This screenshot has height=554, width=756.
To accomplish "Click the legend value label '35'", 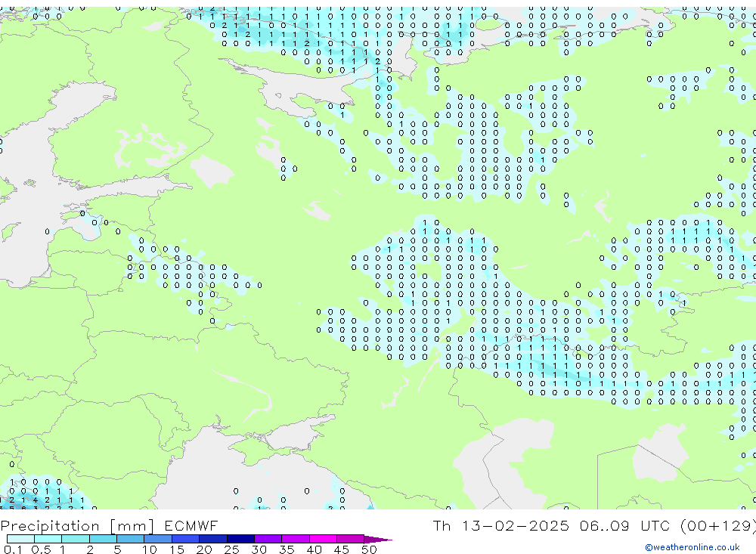I will pos(287,549).
